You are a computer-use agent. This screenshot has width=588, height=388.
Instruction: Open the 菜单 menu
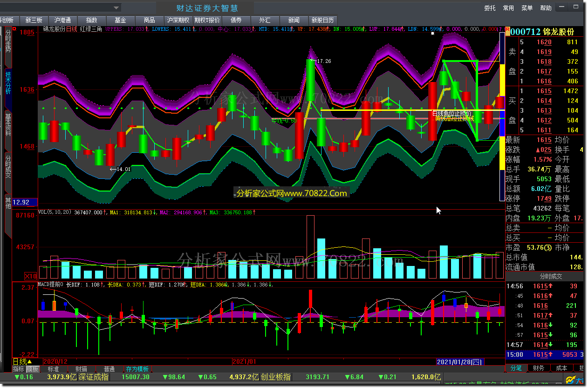(x=527, y=8)
